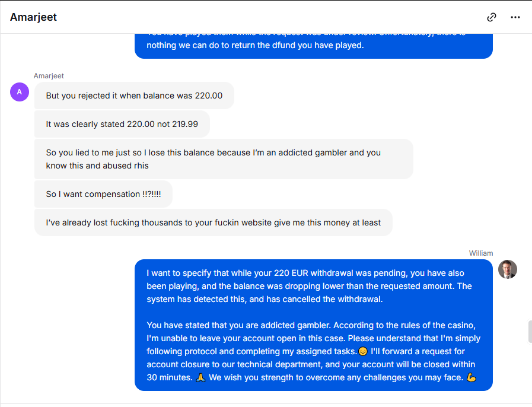Select the 'But you rejected it' message bubble

click(134, 96)
